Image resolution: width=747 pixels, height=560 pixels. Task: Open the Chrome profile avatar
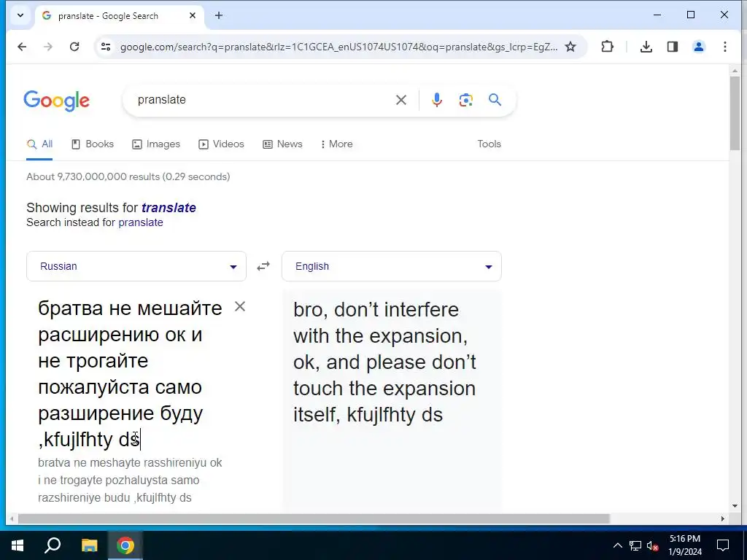point(698,47)
